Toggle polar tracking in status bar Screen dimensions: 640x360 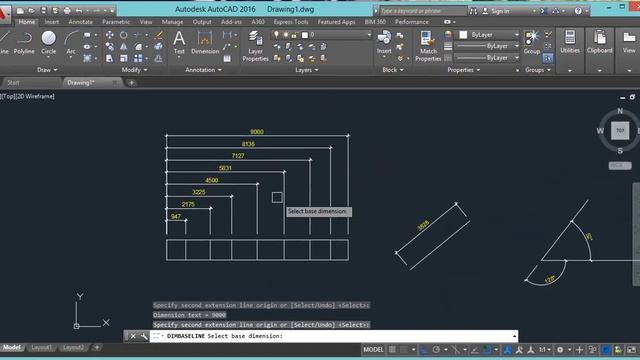(436, 350)
